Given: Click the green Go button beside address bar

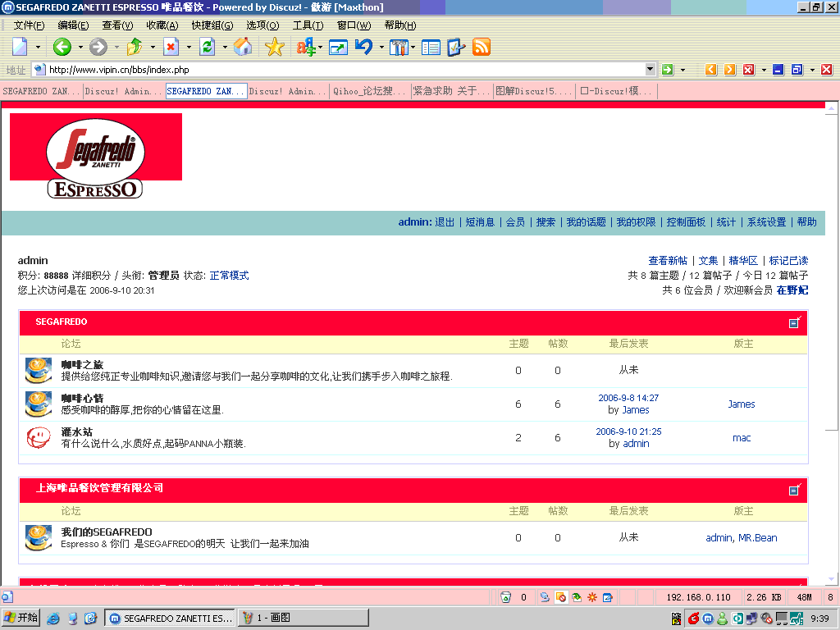Looking at the screenshot, I should (668, 70).
